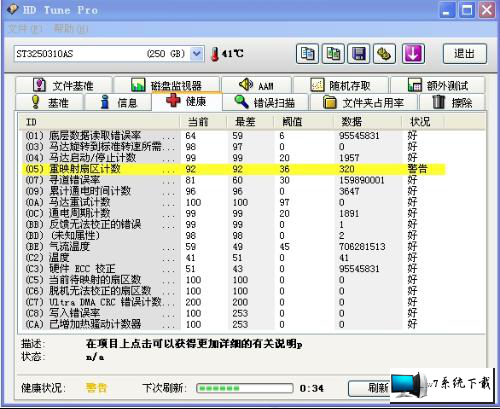The height and width of the screenshot is (409, 500).
Task: Click the 退出 exit button
Action: [x=465, y=53]
